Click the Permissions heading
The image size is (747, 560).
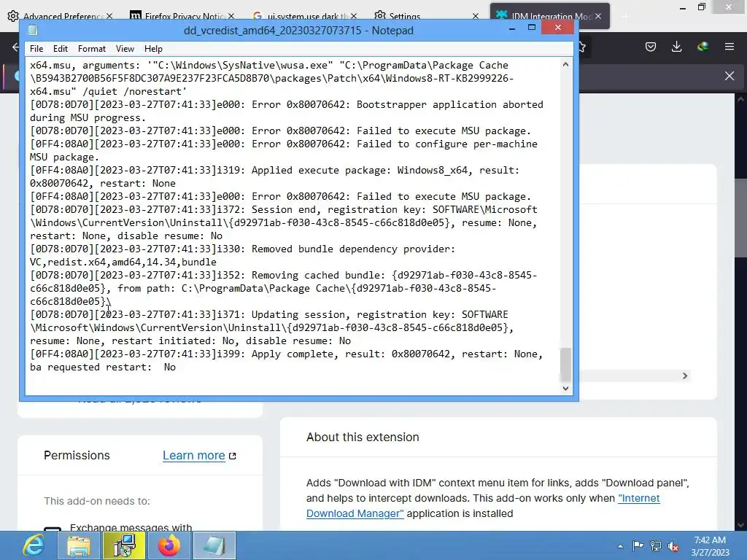(77, 455)
